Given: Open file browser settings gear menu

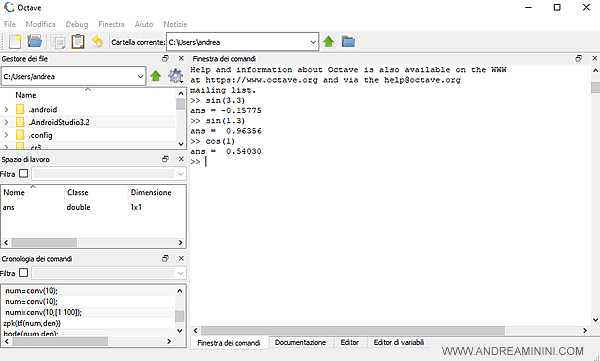Looking at the screenshot, I should point(175,76).
